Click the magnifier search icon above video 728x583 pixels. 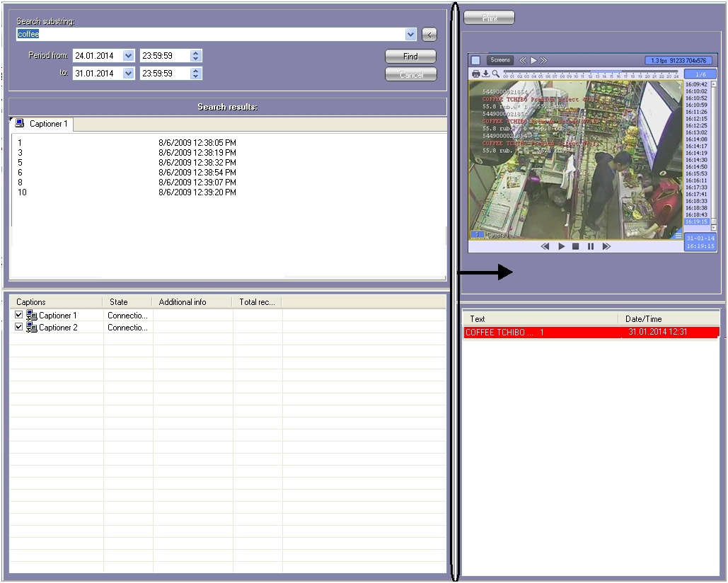[496, 74]
